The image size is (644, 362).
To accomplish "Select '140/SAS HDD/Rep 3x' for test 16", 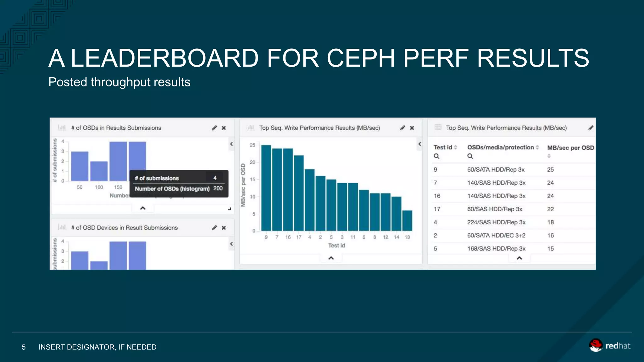I will (496, 196).
